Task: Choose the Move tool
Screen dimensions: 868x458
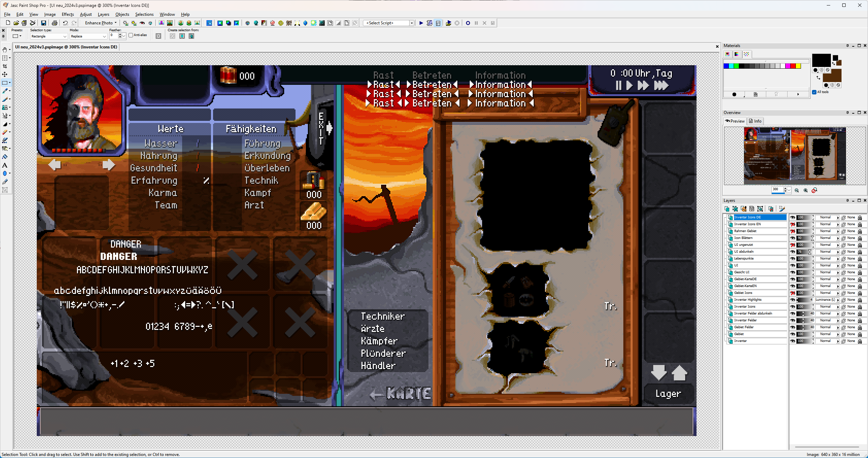Action: tap(5, 75)
